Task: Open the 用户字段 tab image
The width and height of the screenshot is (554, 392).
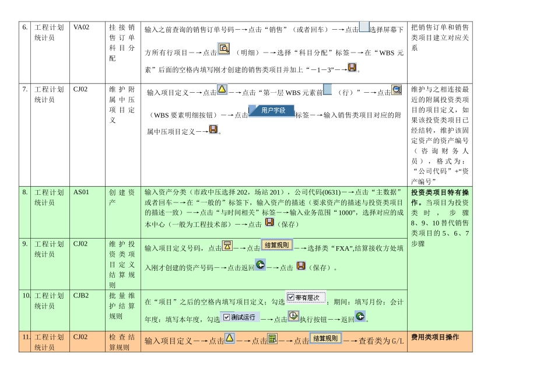Action: pos(272,111)
